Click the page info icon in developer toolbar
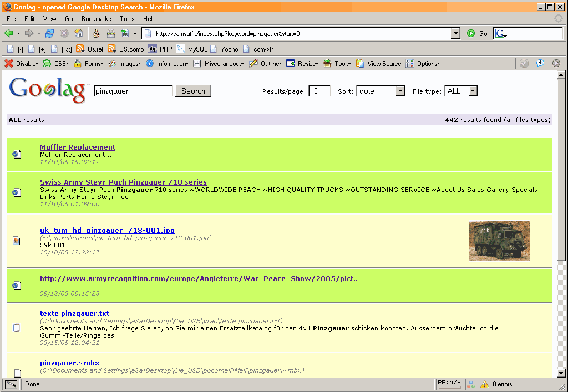This screenshot has width=568, height=392. (540, 63)
